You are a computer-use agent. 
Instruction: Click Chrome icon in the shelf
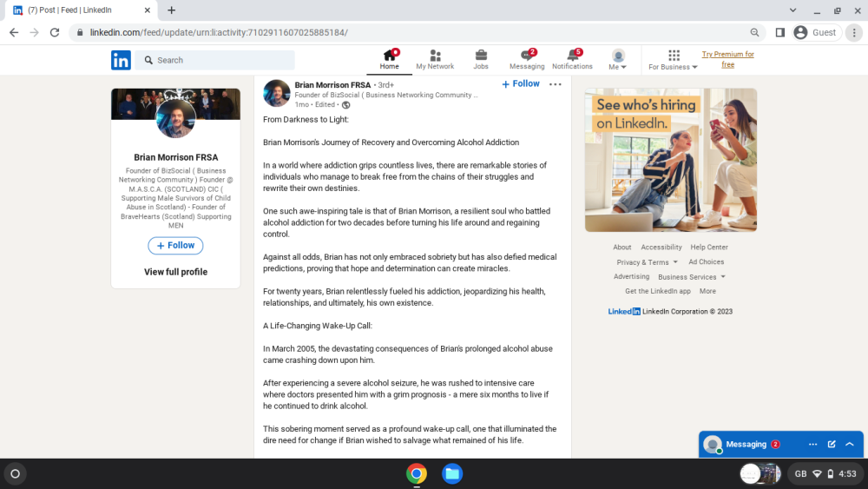(x=417, y=473)
